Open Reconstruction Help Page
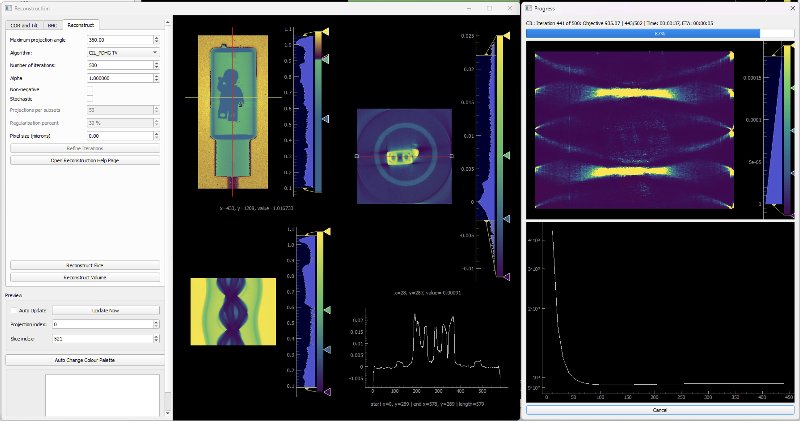This screenshot has width=800, height=421. click(x=85, y=160)
